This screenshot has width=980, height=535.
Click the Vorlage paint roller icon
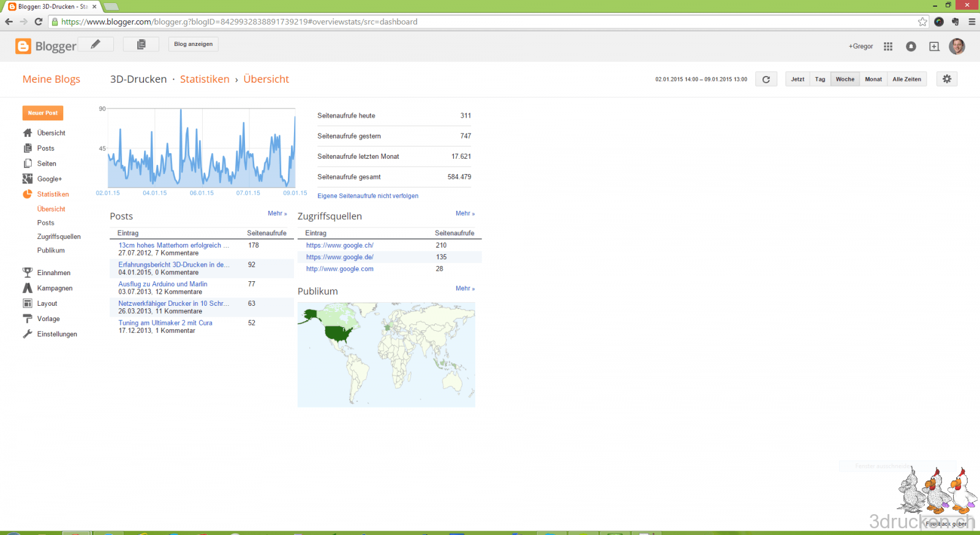coord(28,319)
